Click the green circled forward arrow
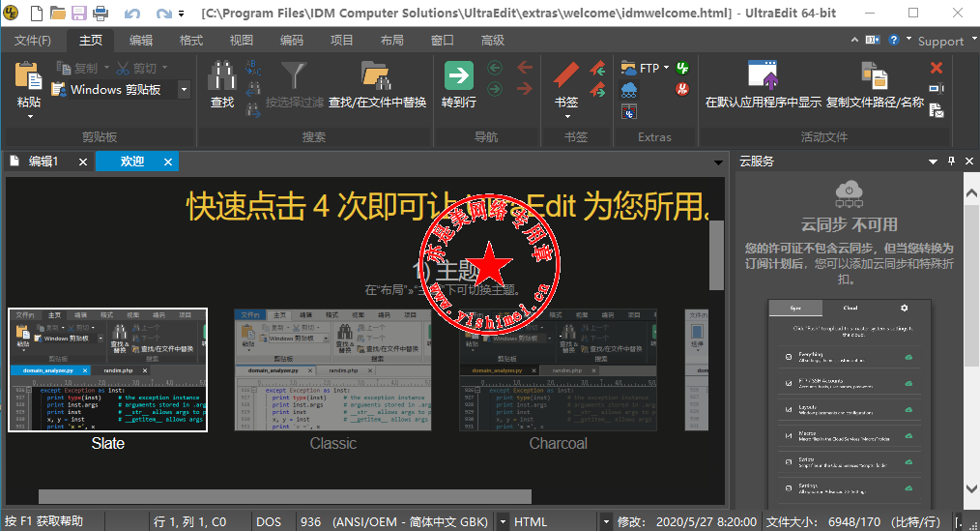The image size is (980, 531). click(495, 89)
